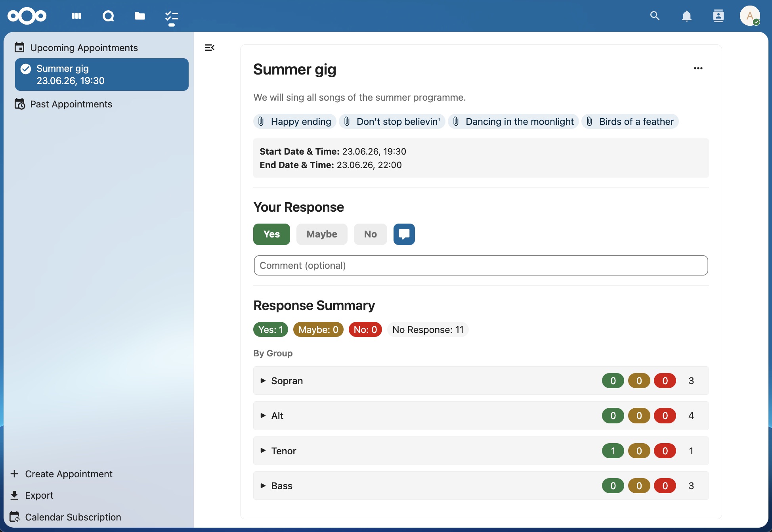Click the green Yes: 1 summary badge
Image resolution: width=772 pixels, height=532 pixels.
pyautogui.click(x=271, y=329)
